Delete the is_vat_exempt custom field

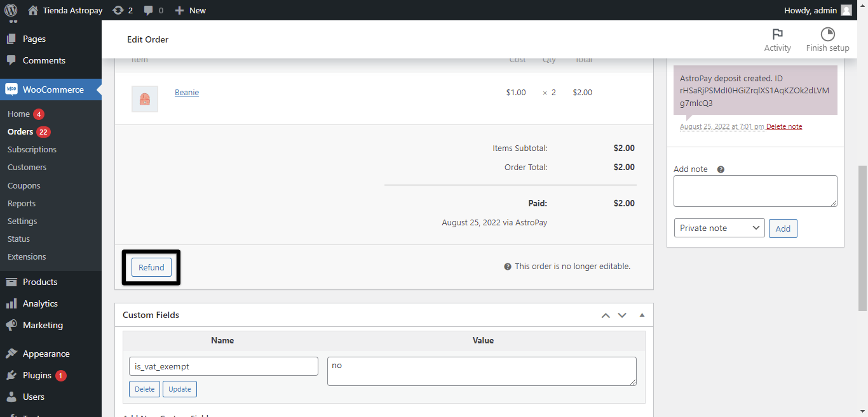144,389
